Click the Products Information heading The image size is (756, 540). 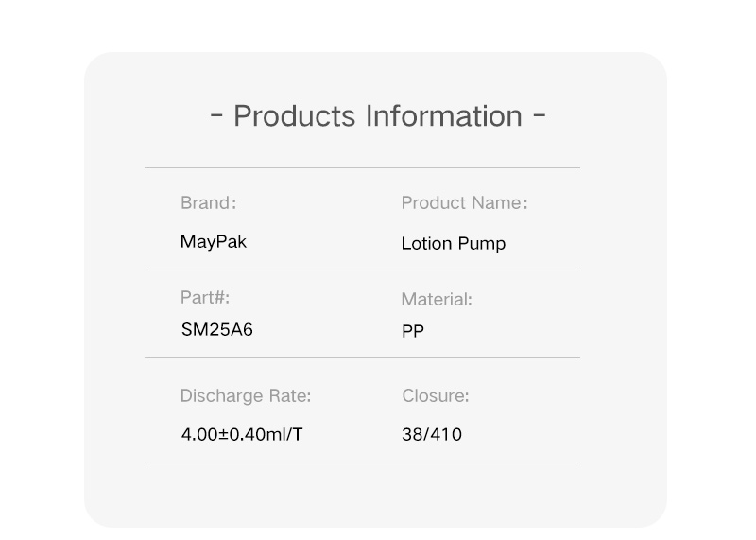tap(378, 115)
